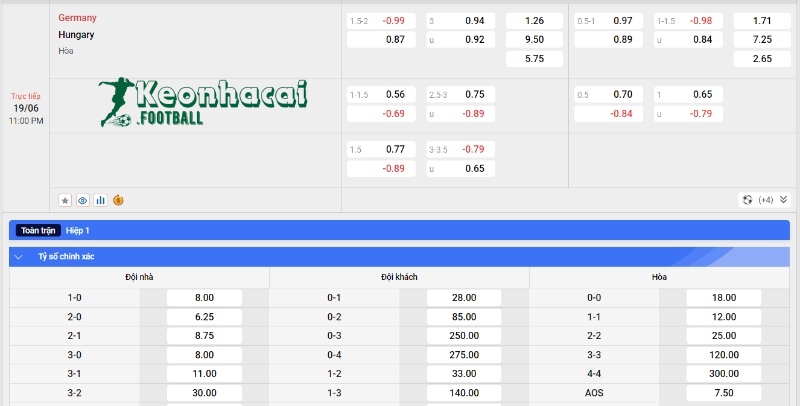
Task: Click the eye watch icon
Action: (83, 200)
